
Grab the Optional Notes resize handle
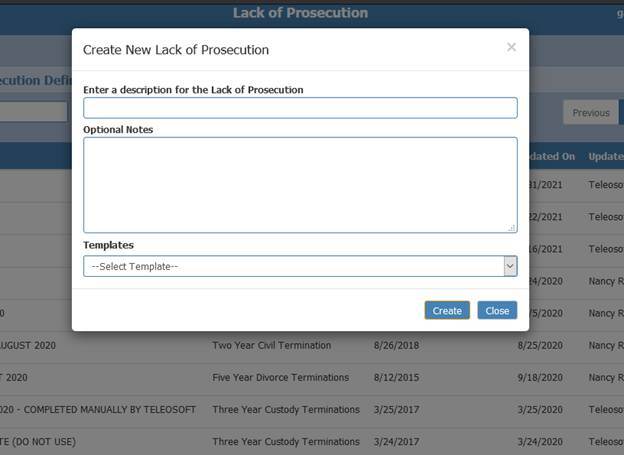(512, 228)
